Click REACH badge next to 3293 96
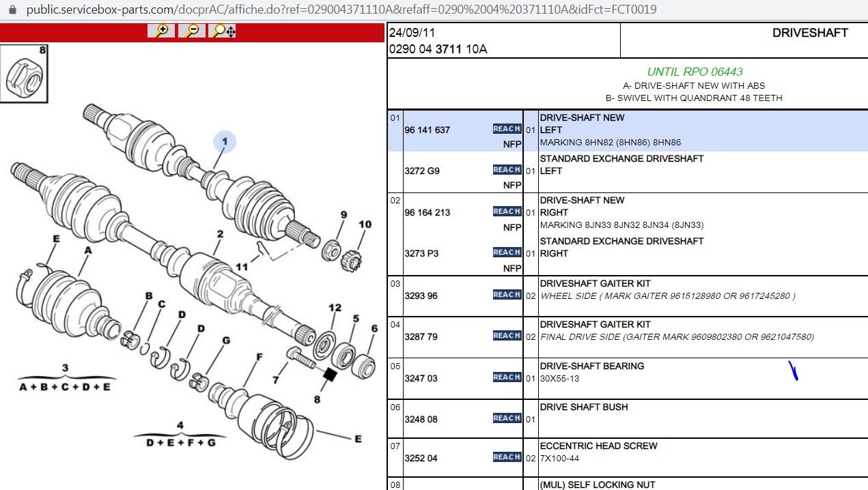The height and width of the screenshot is (490, 868). click(507, 295)
